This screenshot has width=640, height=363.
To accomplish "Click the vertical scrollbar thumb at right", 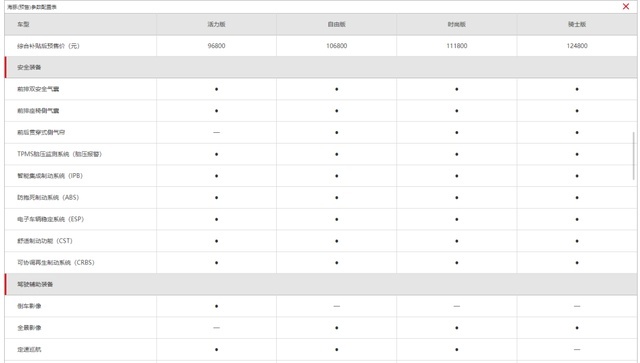I will pyautogui.click(x=633, y=156).
